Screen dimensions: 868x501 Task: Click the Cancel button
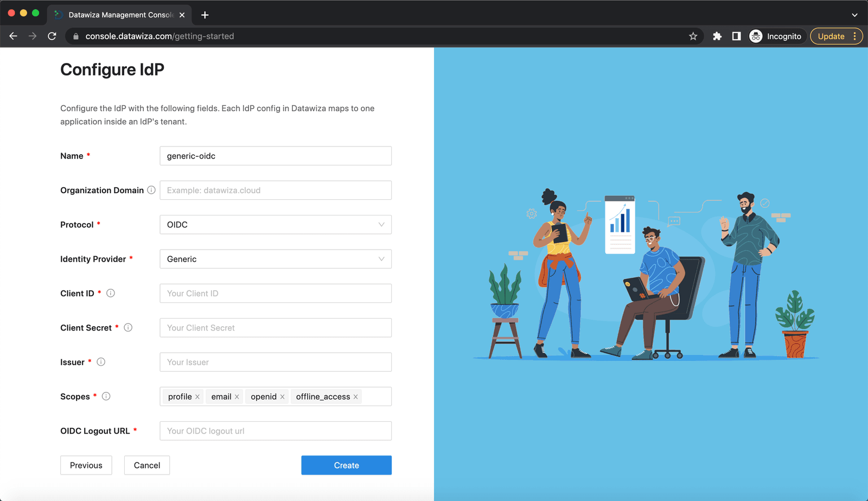(x=147, y=465)
